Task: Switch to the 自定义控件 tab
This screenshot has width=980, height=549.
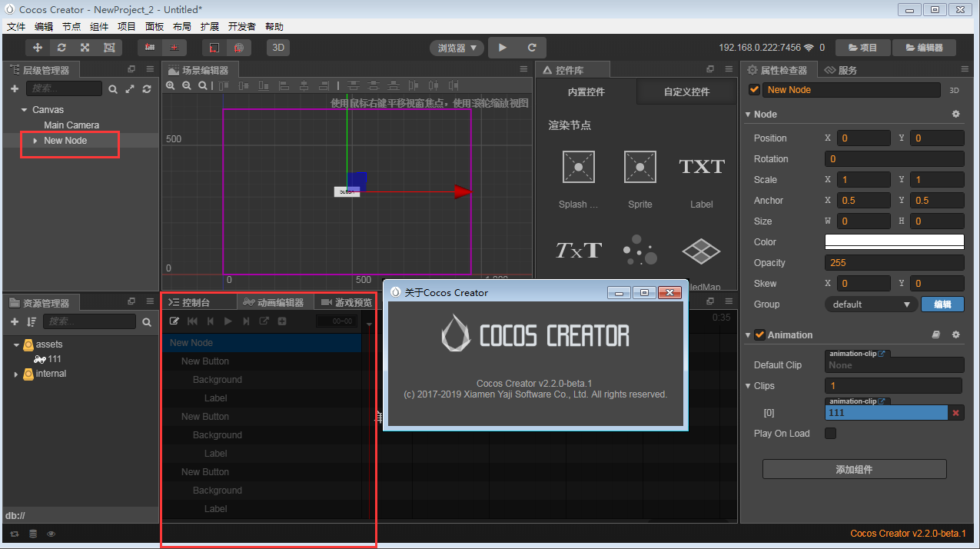Action: click(686, 91)
